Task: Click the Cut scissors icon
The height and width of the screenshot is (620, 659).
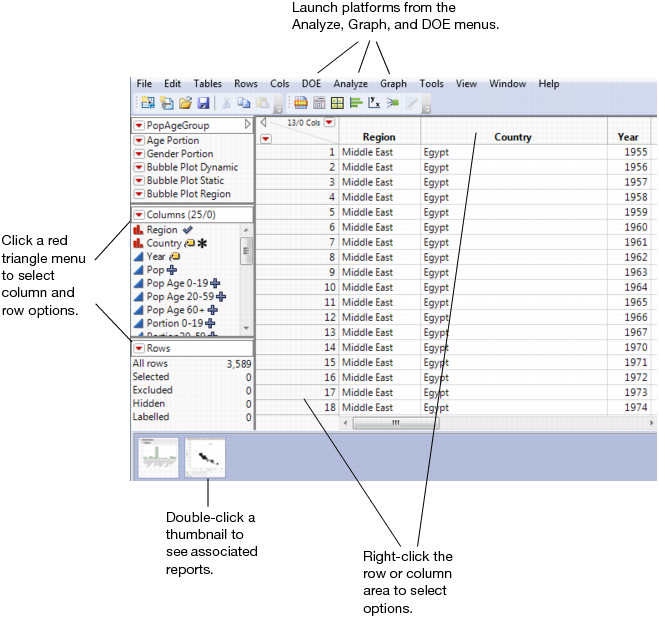Action: coord(226,103)
